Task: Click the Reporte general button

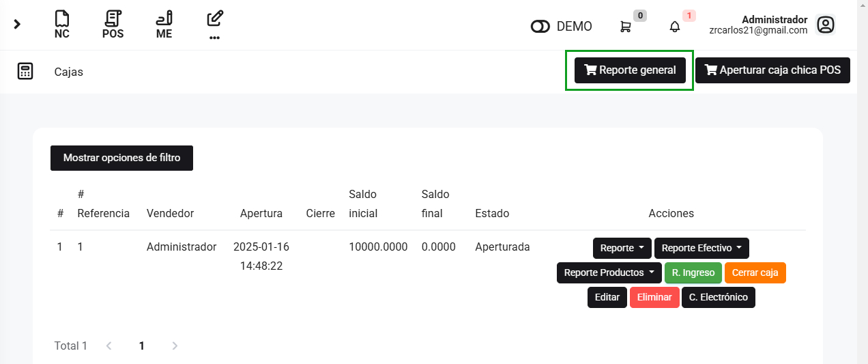Action: point(630,70)
